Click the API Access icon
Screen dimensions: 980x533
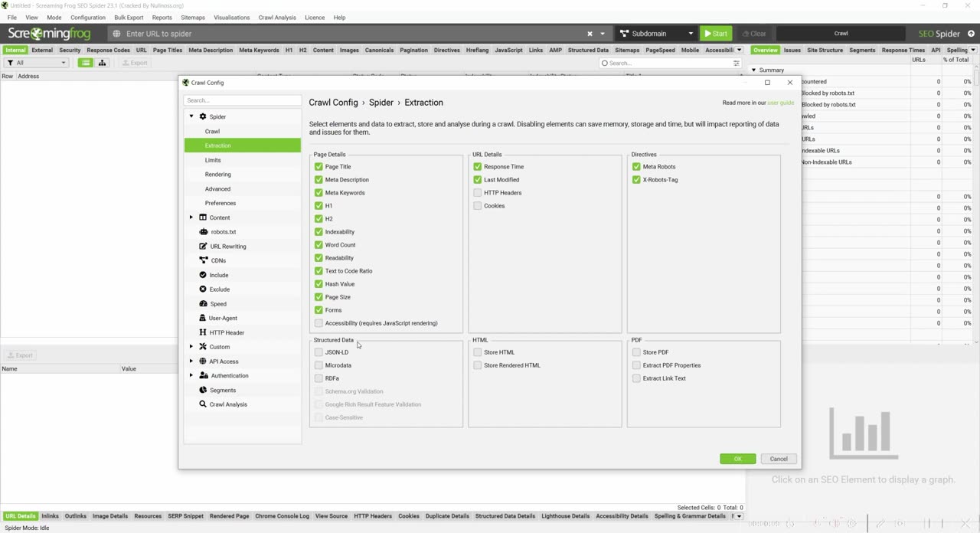pyautogui.click(x=203, y=361)
